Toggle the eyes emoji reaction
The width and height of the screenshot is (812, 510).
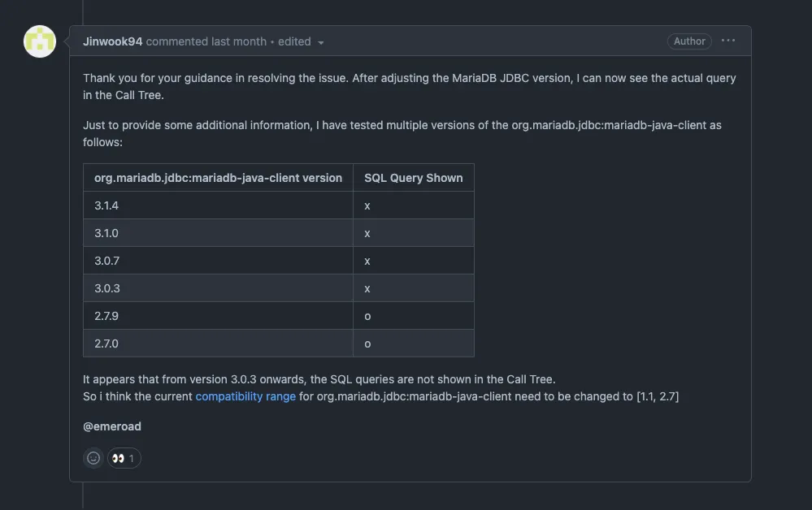coord(124,458)
